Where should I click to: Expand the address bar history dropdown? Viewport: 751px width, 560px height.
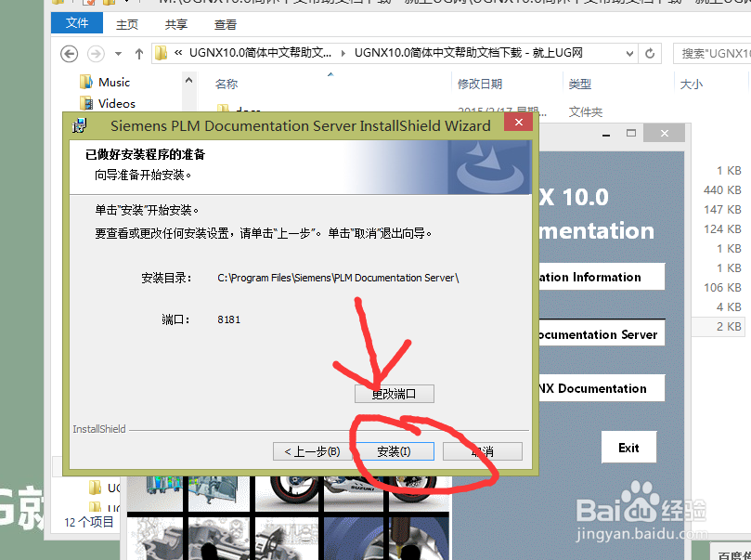point(629,54)
